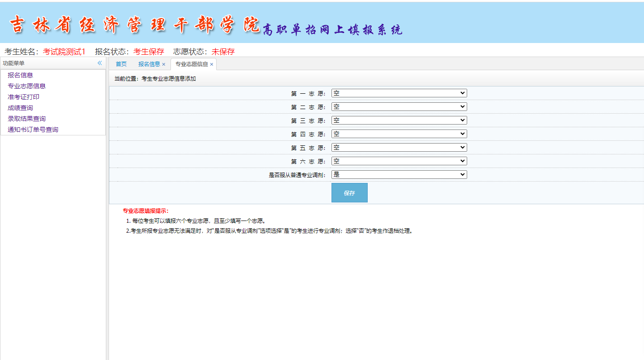Viewport: 644px width, 360px height.
Task: Click the 未保存 volunteer status text
Action: pos(223,52)
